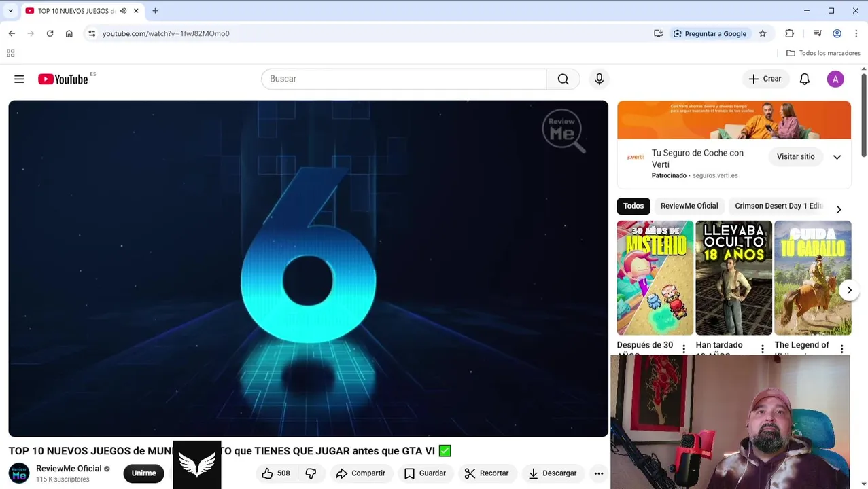Click the Crear button
Screen dimensions: 868x489
tap(765, 79)
